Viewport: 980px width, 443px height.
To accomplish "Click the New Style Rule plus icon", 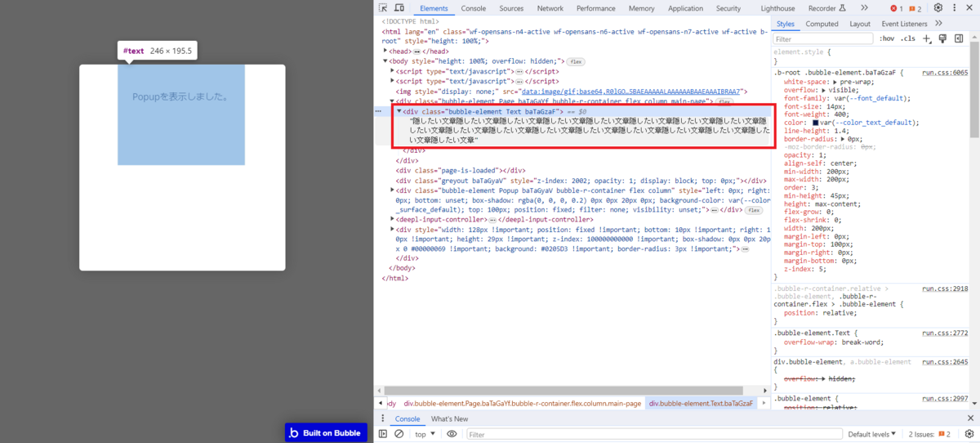I will pos(927,38).
